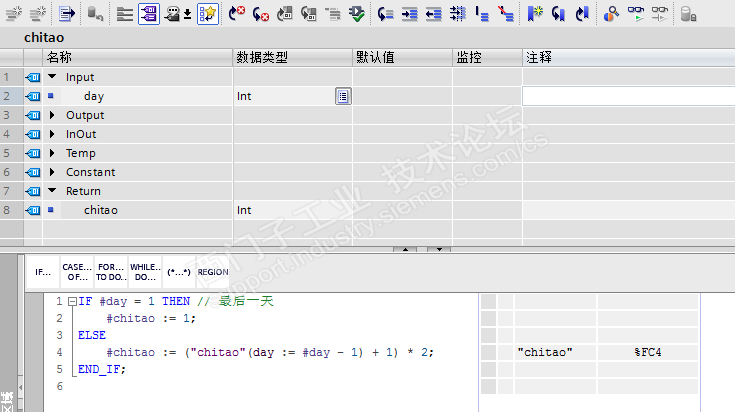This screenshot has height=412, width=735.
Task: Expand the Temp section
Action: [x=52, y=153]
